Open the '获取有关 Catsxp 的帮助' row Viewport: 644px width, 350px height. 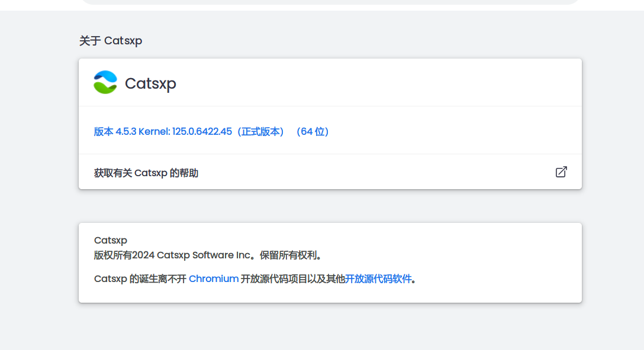coord(330,172)
